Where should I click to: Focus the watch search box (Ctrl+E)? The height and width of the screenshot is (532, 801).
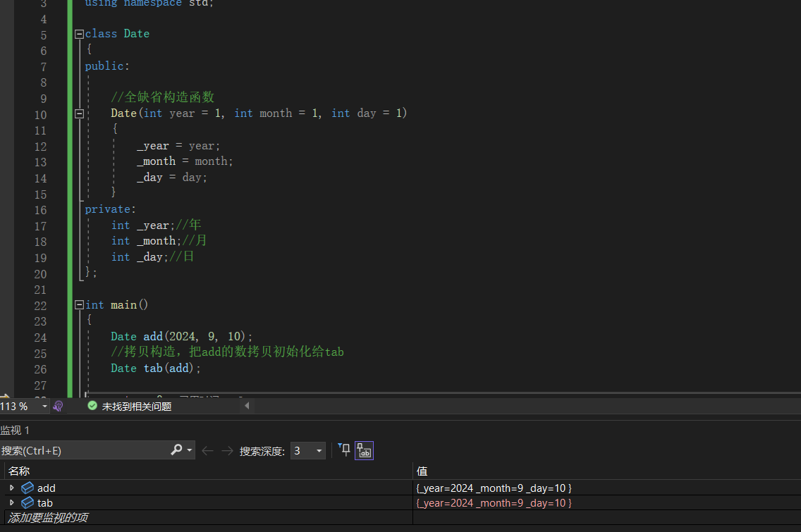click(x=85, y=451)
